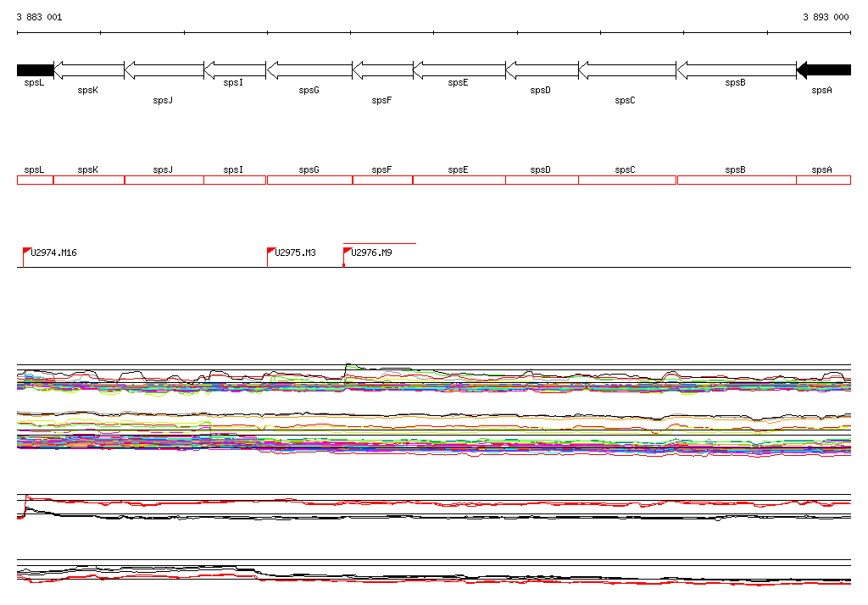Click the red spsG segment box

click(309, 180)
